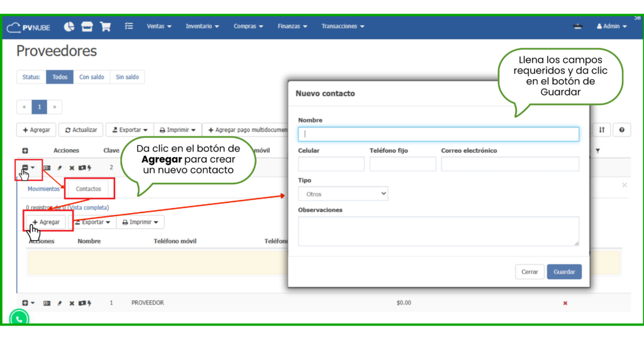
Task: Select the 'Todos' status filter
Action: coord(60,77)
